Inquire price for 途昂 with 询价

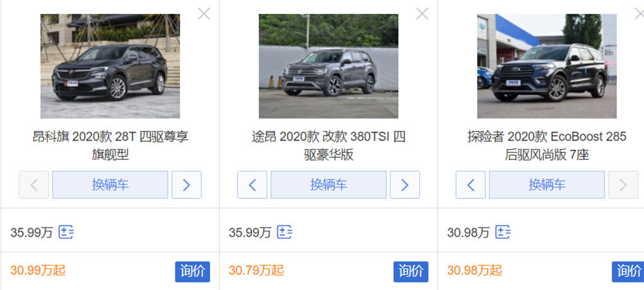pos(411,272)
